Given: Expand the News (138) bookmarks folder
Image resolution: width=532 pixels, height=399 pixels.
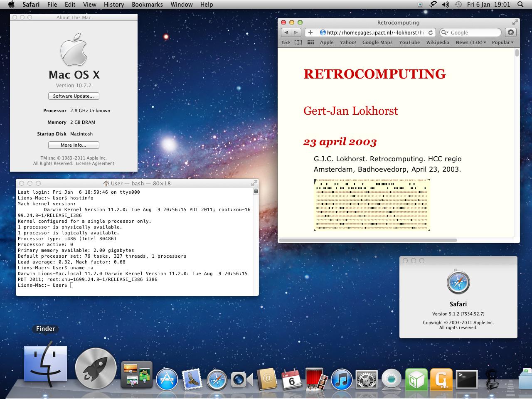Looking at the screenshot, I should [x=471, y=42].
